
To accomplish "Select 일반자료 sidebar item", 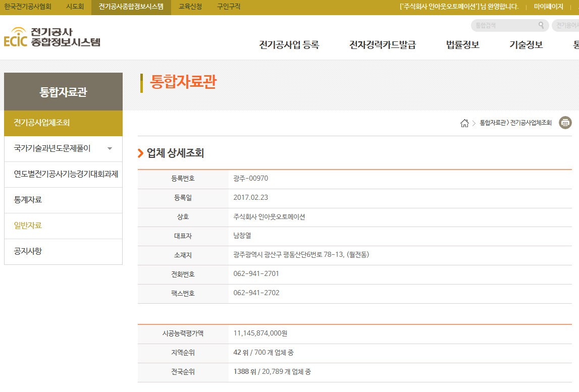I will [x=63, y=226].
